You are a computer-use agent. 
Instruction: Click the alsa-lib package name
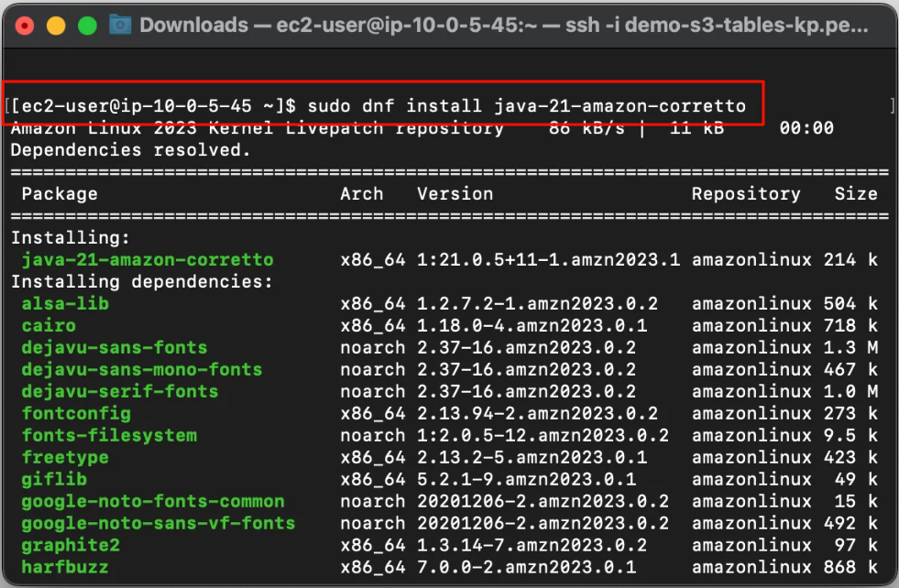pyautogui.click(x=65, y=303)
